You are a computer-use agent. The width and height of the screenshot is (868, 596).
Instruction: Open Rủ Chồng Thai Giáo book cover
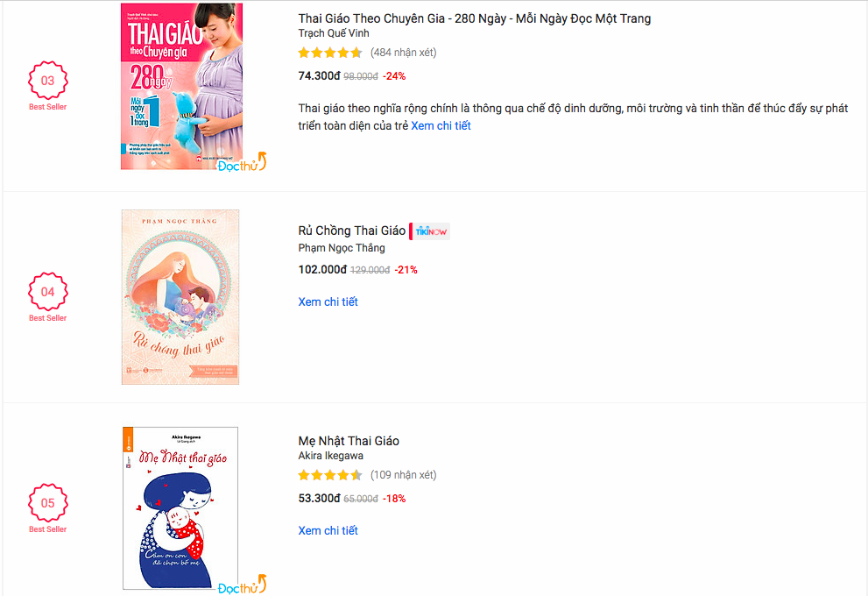click(180, 297)
